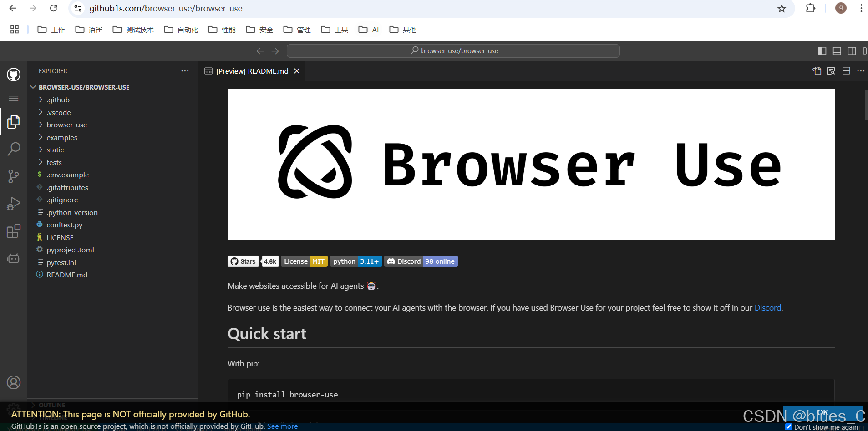View site information icon in address bar

tap(78, 8)
